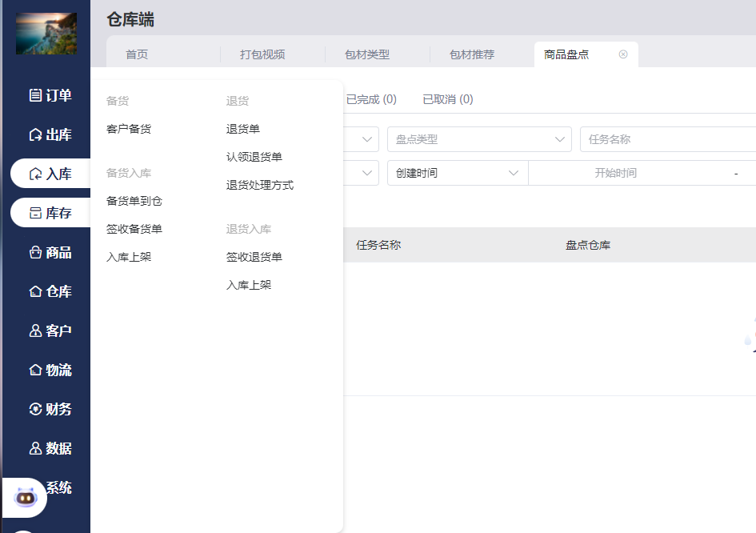Select the 库存 inventory icon in sidebar
This screenshot has width=756, height=533.
tap(35, 213)
